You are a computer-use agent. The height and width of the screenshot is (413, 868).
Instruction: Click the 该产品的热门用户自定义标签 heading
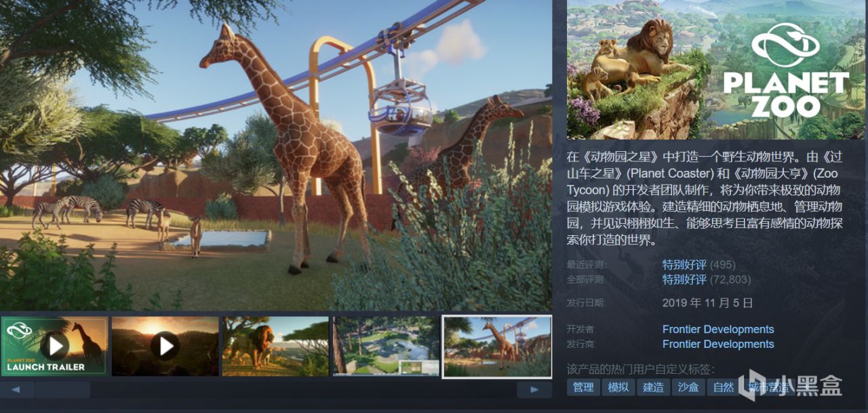click(x=641, y=370)
